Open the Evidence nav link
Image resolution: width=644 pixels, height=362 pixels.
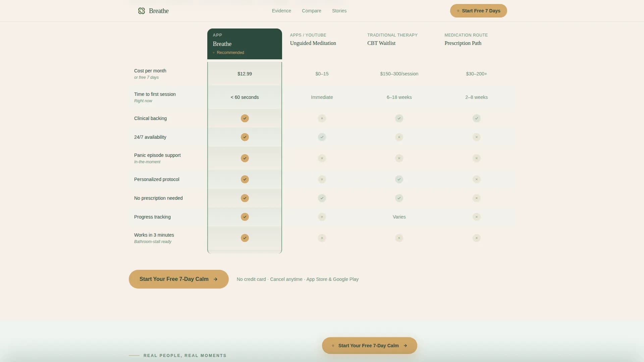click(x=281, y=11)
